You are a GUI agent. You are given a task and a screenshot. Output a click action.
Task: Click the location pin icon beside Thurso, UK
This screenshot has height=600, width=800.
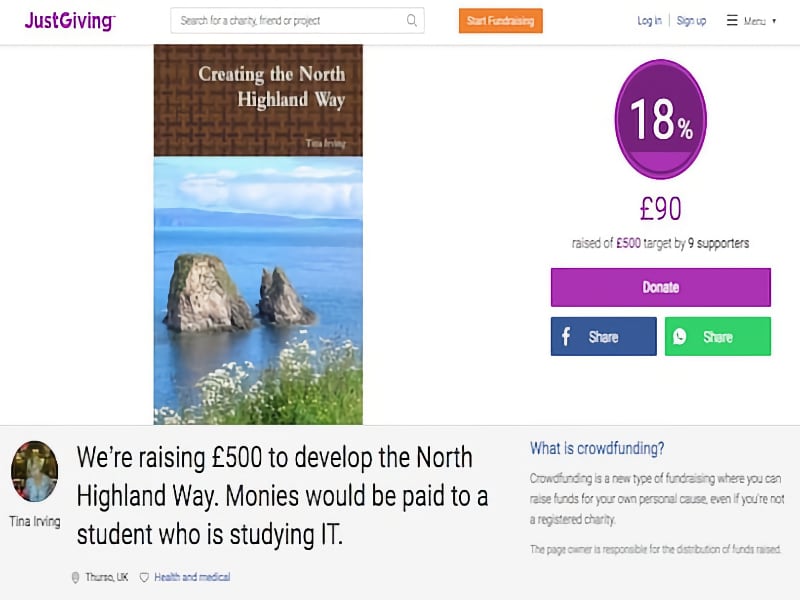pyautogui.click(x=77, y=576)
